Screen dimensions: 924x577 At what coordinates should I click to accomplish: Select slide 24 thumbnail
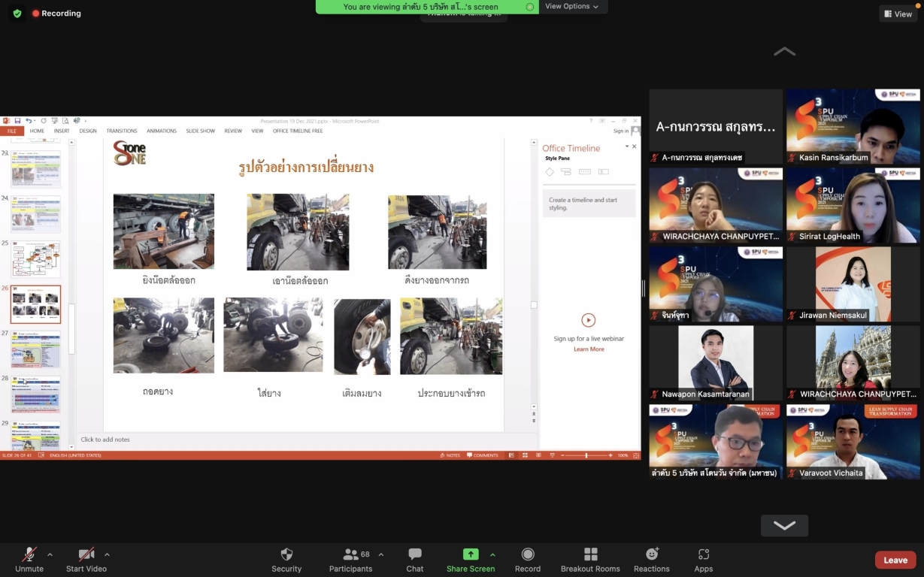tap(35, 214)
